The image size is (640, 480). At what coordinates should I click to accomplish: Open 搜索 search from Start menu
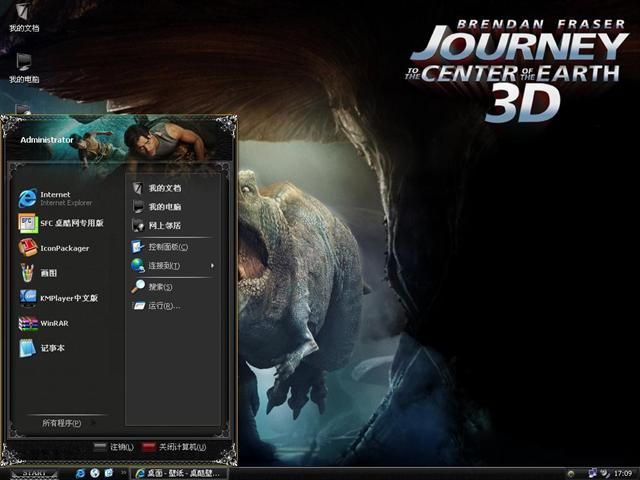159,287
